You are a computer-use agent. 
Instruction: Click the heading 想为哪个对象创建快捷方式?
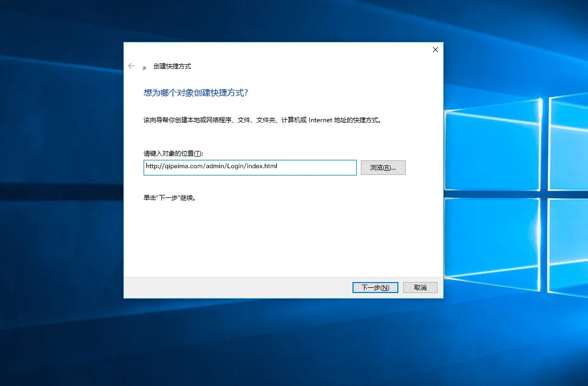195,92
